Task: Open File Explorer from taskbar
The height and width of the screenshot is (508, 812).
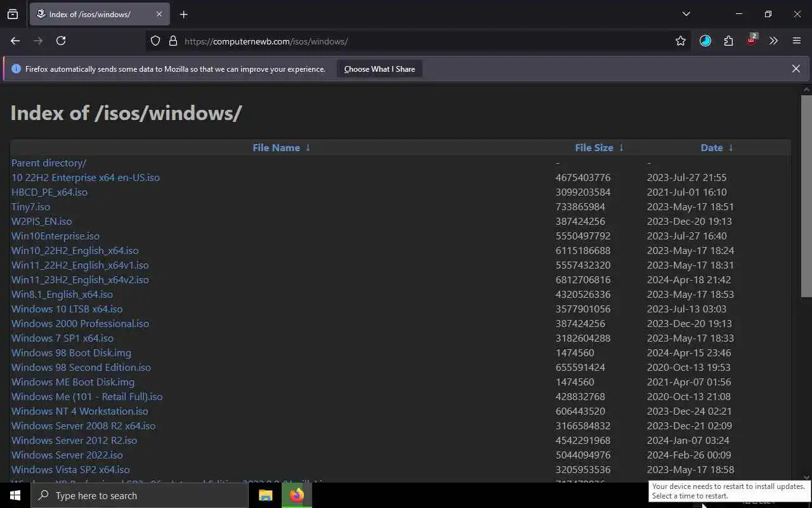Action: point(266,495)
